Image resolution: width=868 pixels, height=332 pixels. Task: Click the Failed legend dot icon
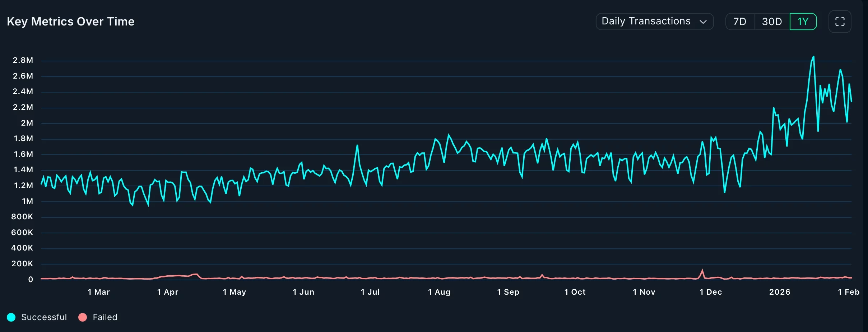pyautogui.click(x=82, y=317)
